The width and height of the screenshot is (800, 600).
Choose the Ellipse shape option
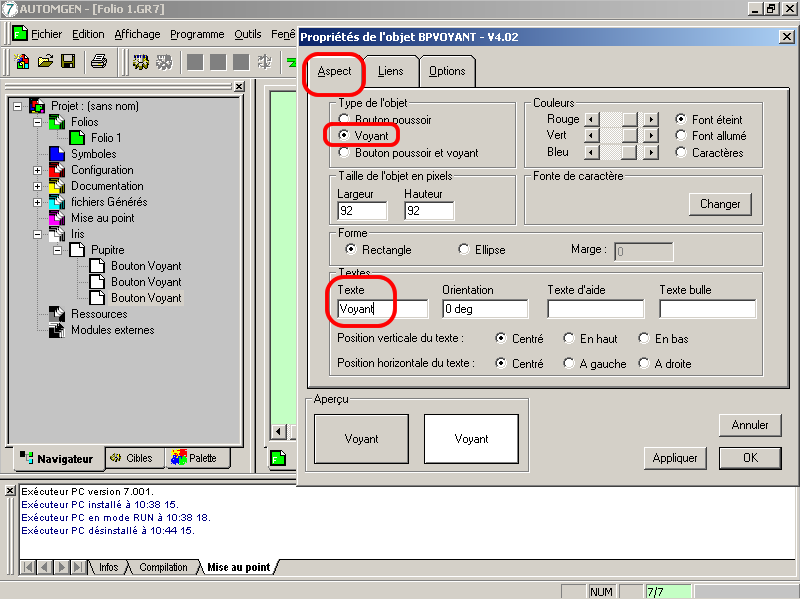click(x=464, y=250)
